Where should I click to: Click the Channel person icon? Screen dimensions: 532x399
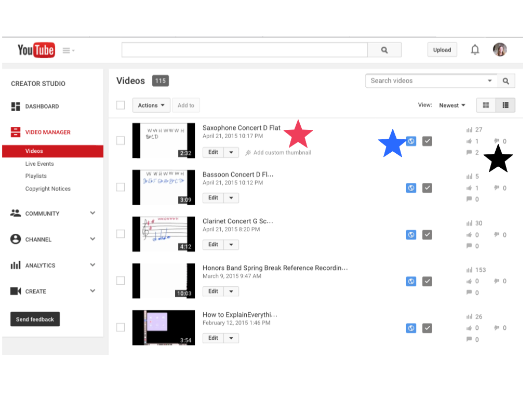[15, 239]
